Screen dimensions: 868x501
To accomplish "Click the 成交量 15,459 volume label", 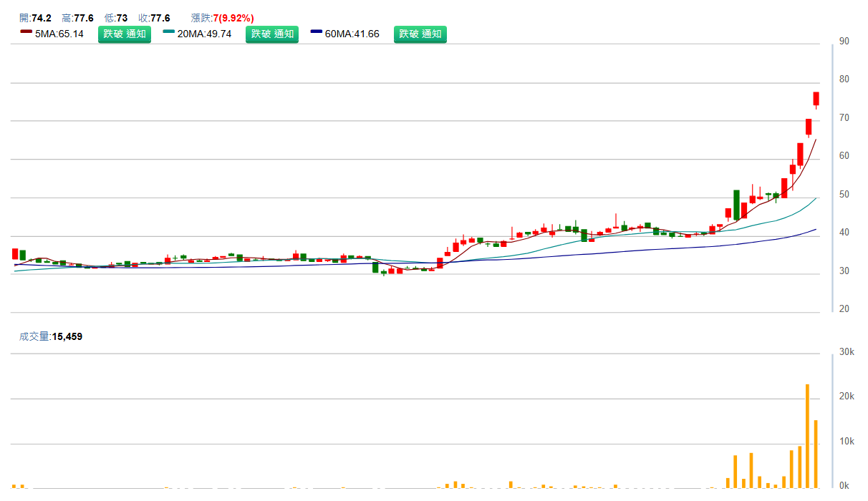I will (51, 336).
